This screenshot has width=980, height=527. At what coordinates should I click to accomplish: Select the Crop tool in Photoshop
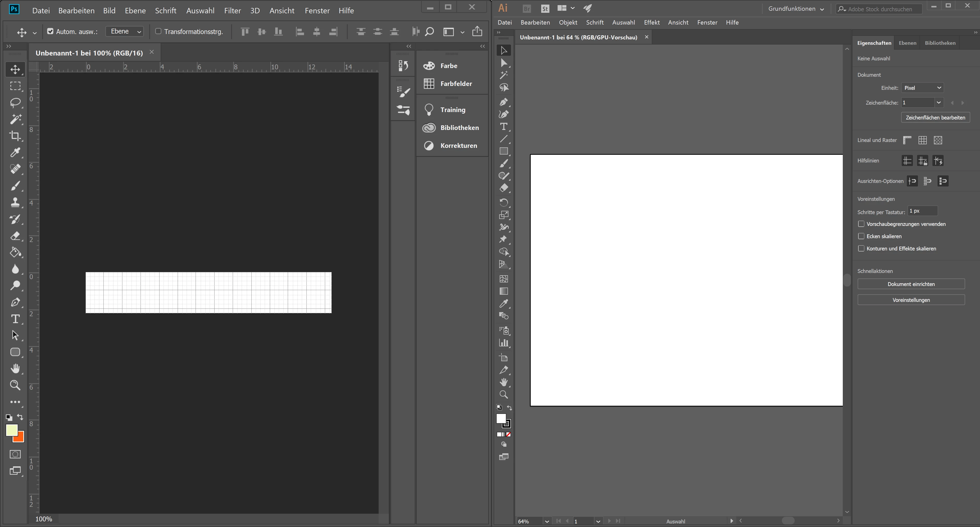pyautogui.click(x=15, y=136)
